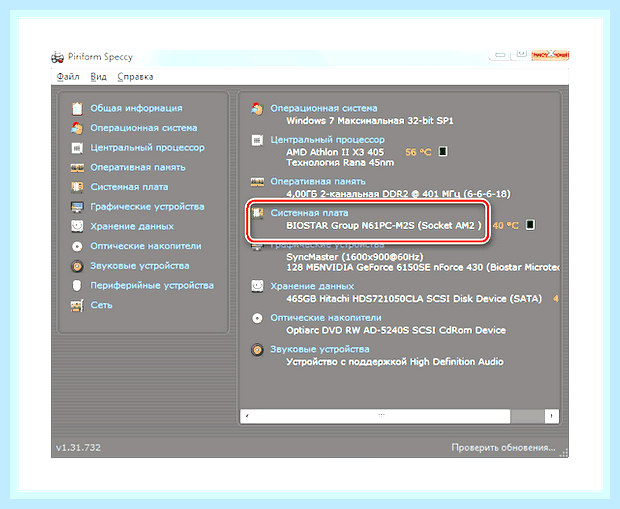Viewport: 620px width, 509px height.
Task: Select Звуковые устройства in sidebar
Action: pos(140,266)
